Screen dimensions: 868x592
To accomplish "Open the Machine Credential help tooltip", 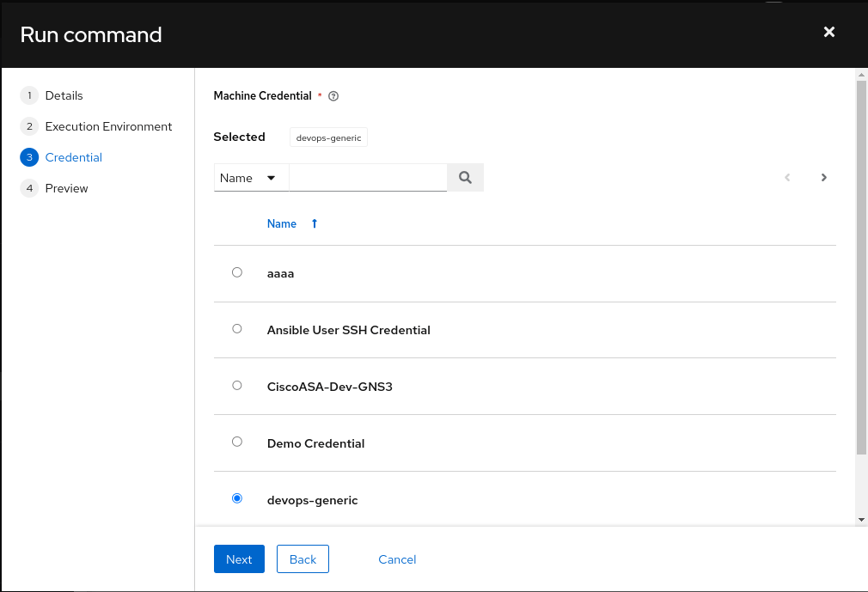I will click(x=333, y=96).
